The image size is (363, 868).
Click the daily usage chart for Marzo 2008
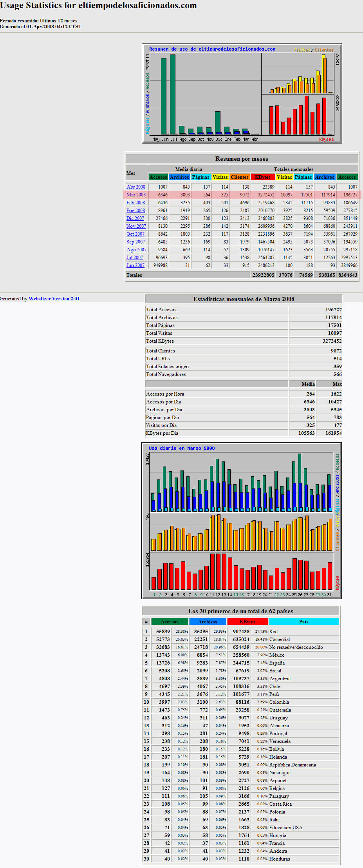pos(241,521)
